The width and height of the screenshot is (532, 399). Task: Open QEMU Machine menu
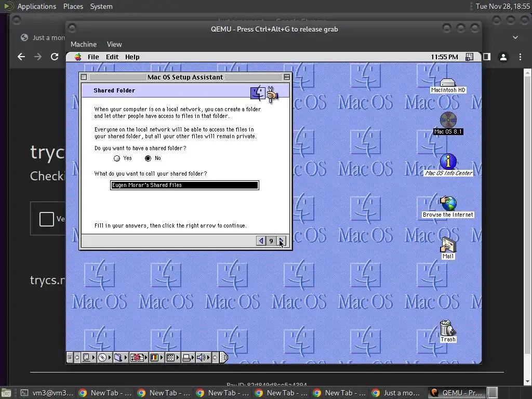tap(84, 45)
